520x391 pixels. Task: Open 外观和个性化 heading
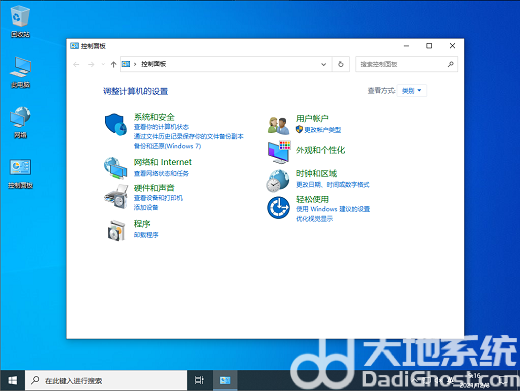(x=321, y=150)
